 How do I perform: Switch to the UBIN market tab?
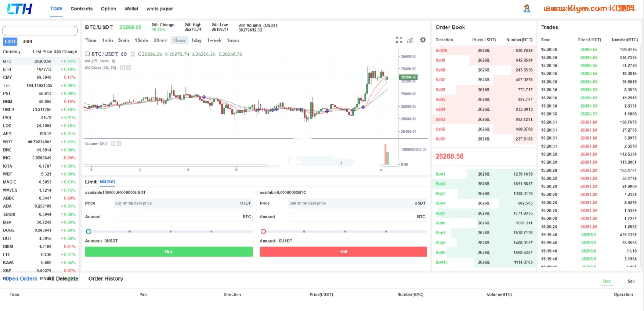27,41
